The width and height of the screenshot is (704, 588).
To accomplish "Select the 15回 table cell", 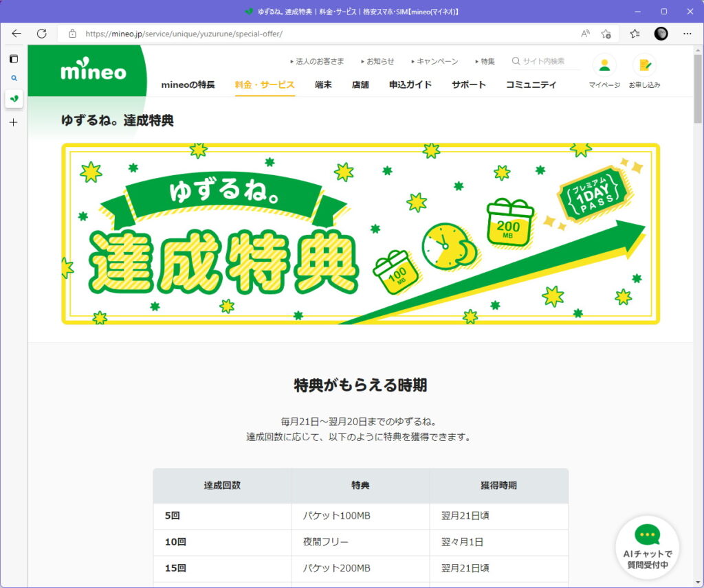I will tap(222, 568).
